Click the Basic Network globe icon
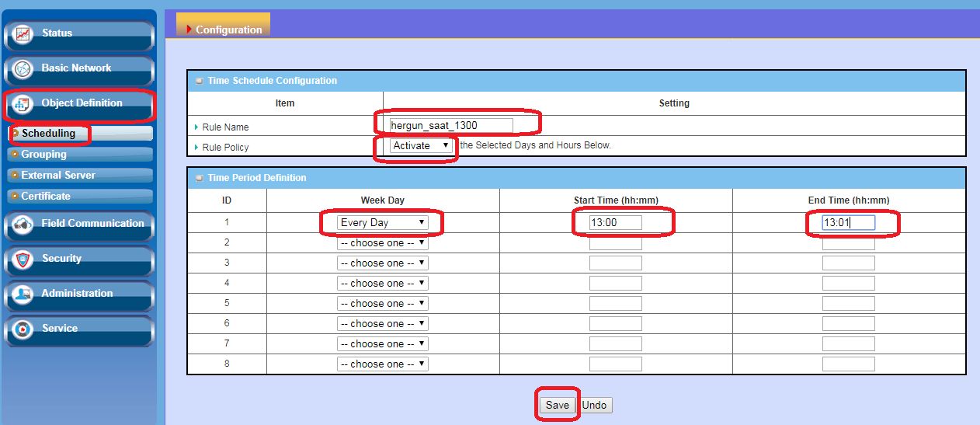Image resolution: width=980 pixels, height=425 pixels. pos(23,69)
